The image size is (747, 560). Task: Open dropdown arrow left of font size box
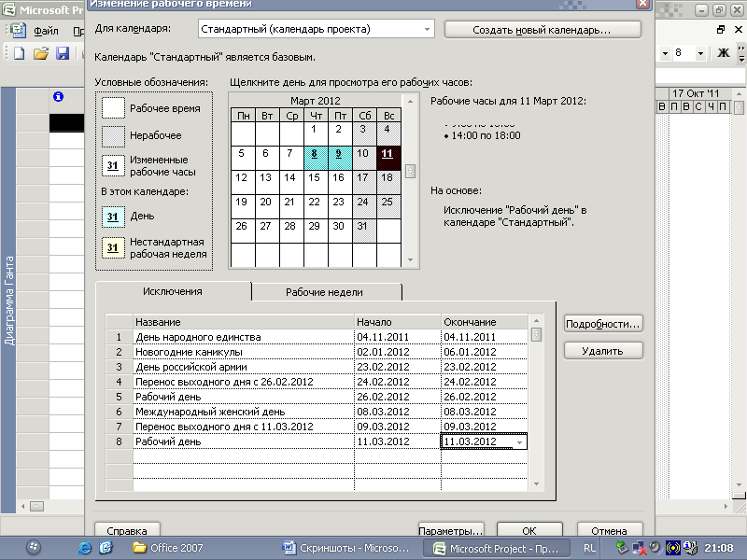pyautogui.click(x=665, y=53)
